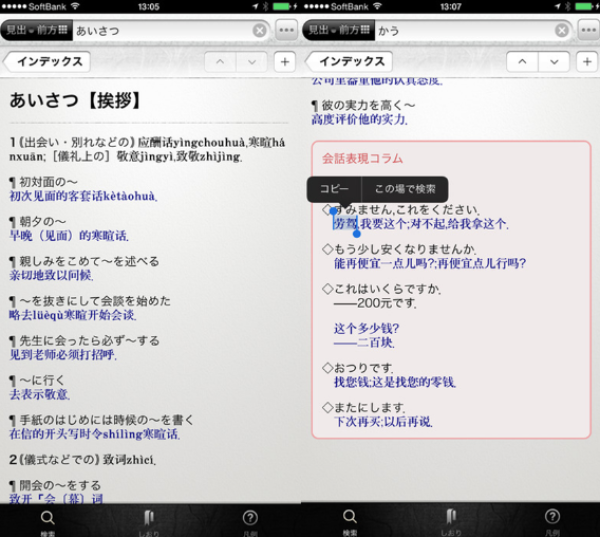Open the 検索 tab in right screen
600x537 pixels.
[x=350, y=522]
